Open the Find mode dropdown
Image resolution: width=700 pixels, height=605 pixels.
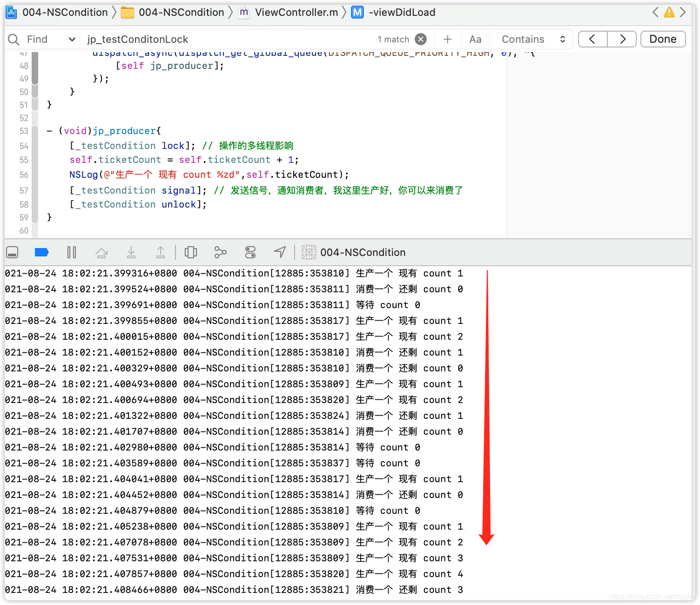coord(51,40)
